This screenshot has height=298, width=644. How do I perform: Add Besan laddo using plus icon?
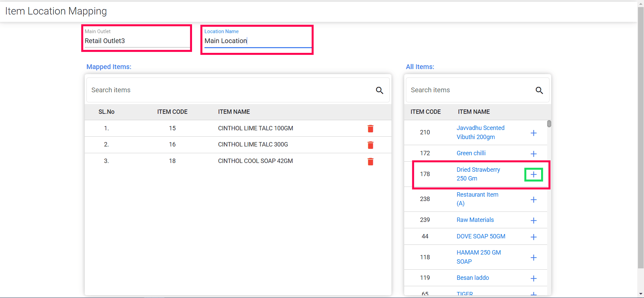click(x=533, y=278)
